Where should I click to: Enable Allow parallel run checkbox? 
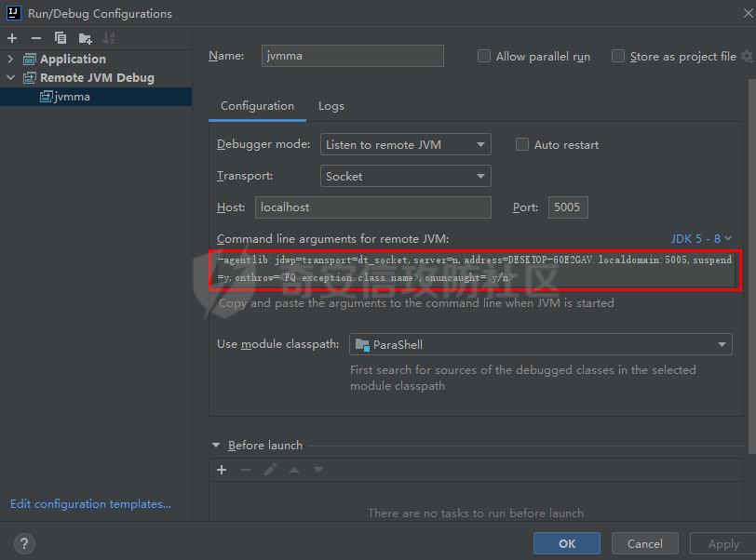484,56
